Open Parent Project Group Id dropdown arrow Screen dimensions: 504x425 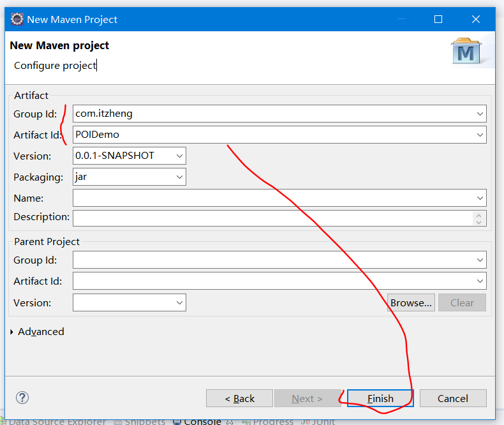click(x=480, y=260)
